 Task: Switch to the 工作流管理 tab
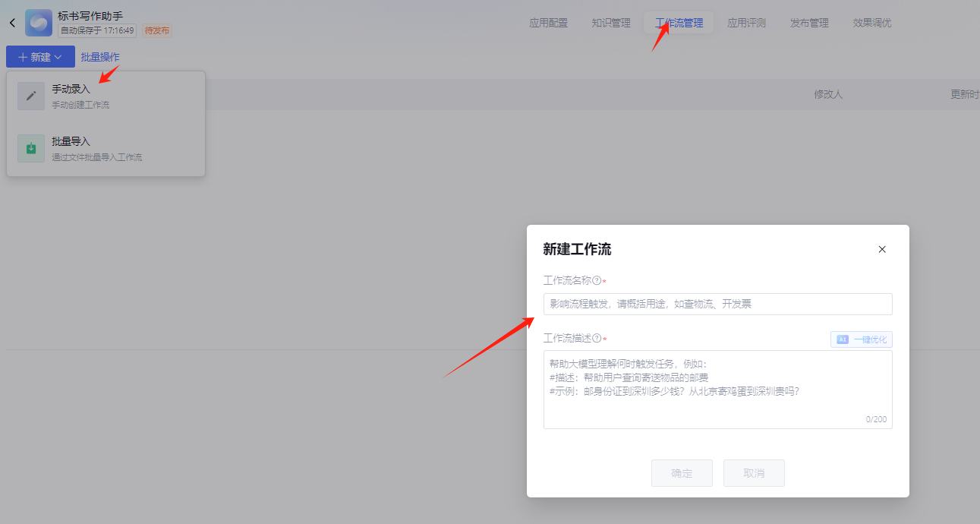point(679,23)
